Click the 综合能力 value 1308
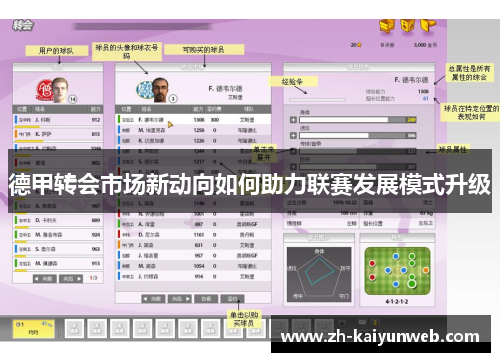The image size is (500, 362). point(423,91)
